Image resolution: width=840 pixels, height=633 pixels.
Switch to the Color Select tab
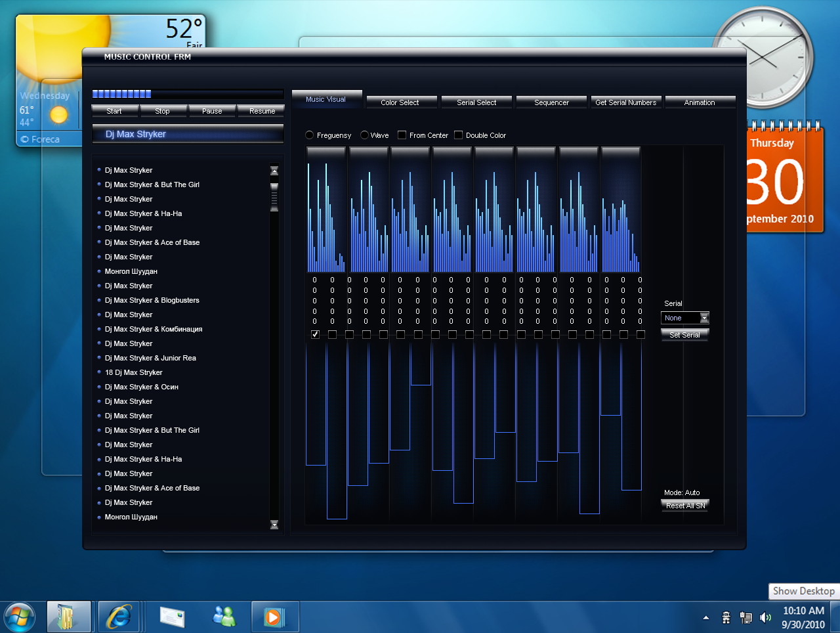pos(400,102)
